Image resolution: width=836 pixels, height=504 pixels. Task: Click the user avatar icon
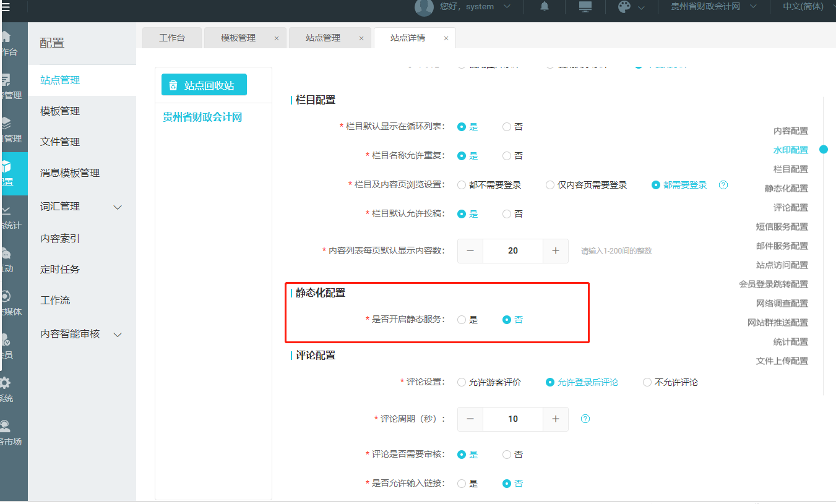[424, 7]
